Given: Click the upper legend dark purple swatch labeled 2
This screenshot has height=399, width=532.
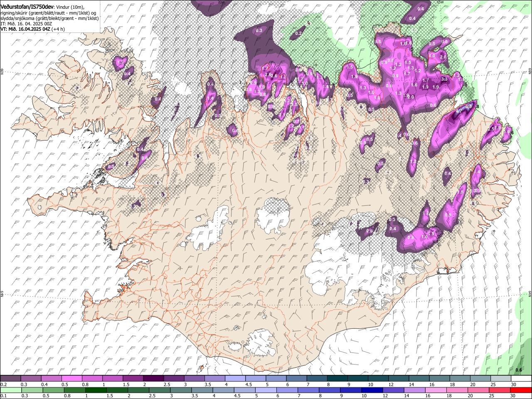Looking at the screenshot, I should [x=153, y=378].
